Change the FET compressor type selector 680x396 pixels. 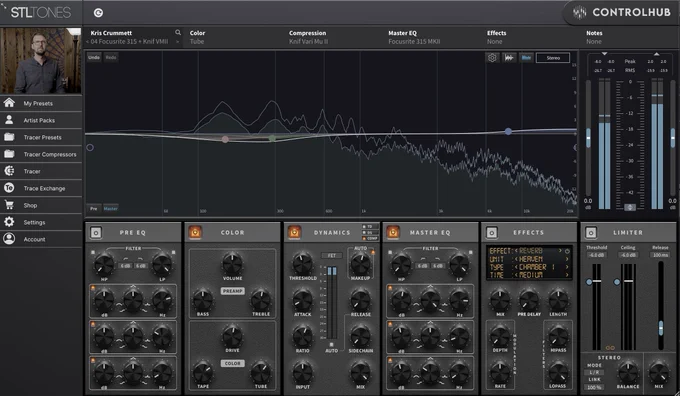331,255
